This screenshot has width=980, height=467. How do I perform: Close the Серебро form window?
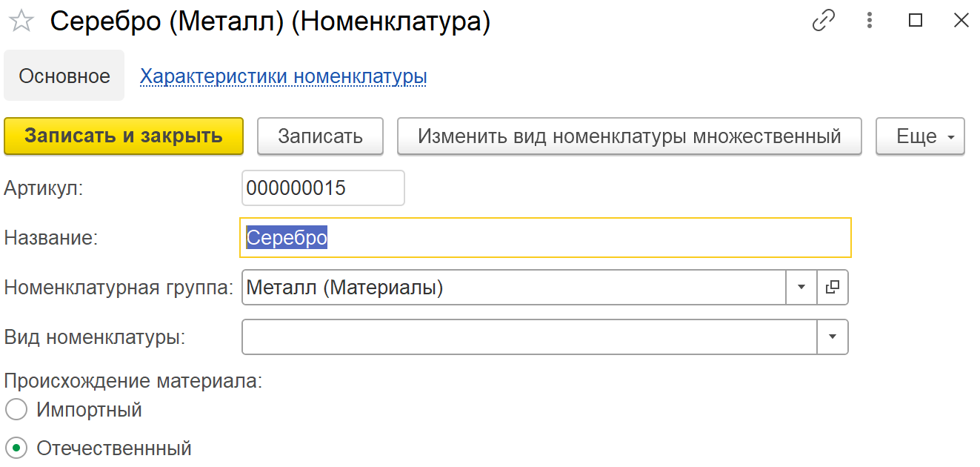[961, 21]
